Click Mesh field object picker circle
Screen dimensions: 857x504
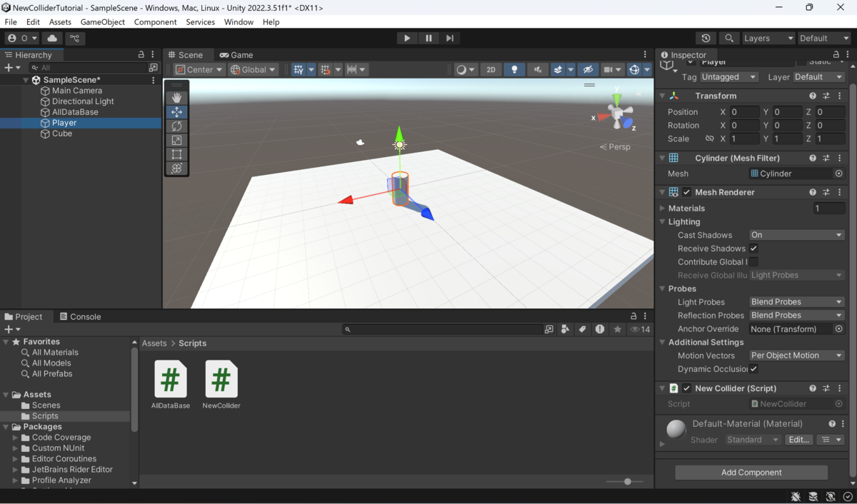[839, 173]
